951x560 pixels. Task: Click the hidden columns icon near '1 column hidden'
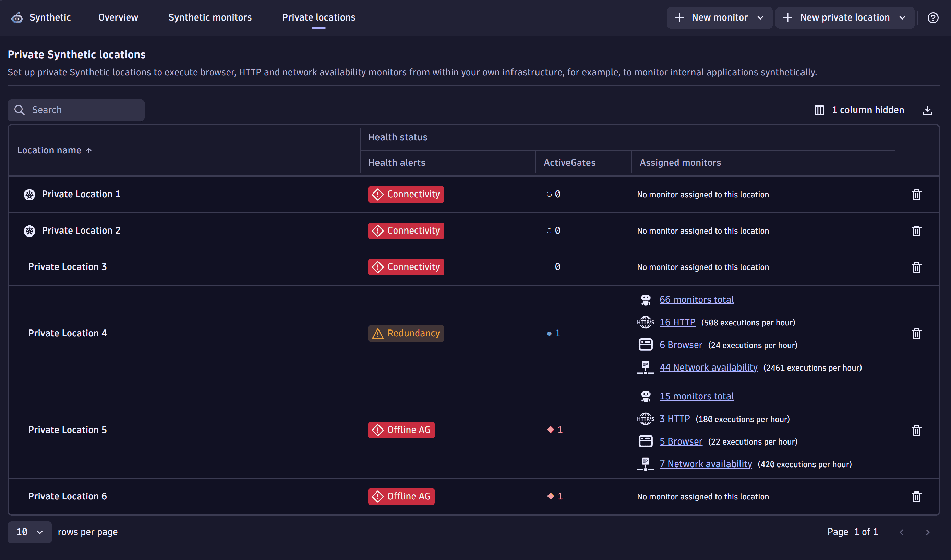(819, 110)
